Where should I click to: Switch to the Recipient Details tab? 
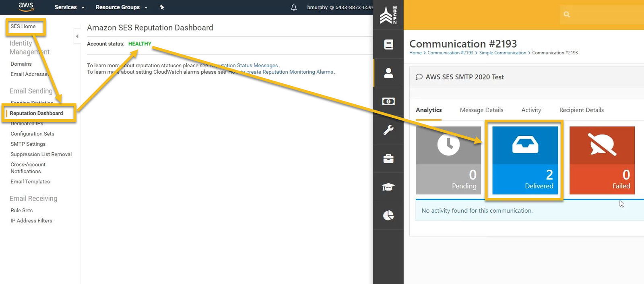pos(582,110)
